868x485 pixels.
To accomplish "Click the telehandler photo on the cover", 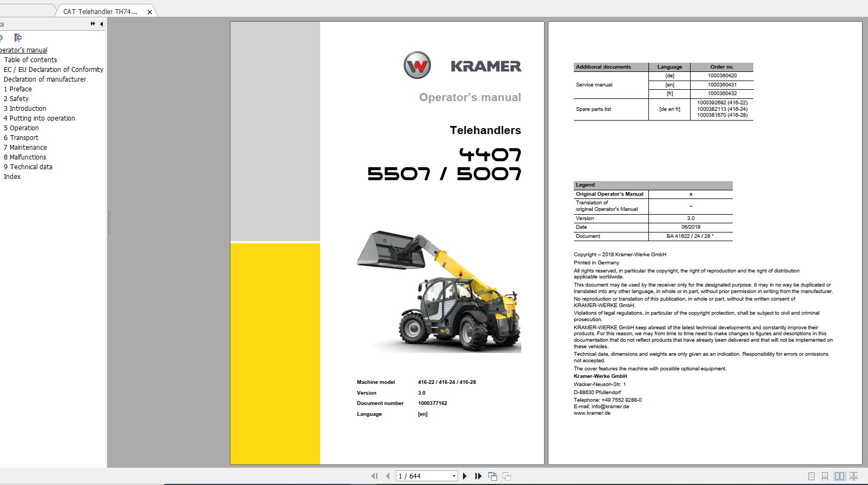I will 439,291.
